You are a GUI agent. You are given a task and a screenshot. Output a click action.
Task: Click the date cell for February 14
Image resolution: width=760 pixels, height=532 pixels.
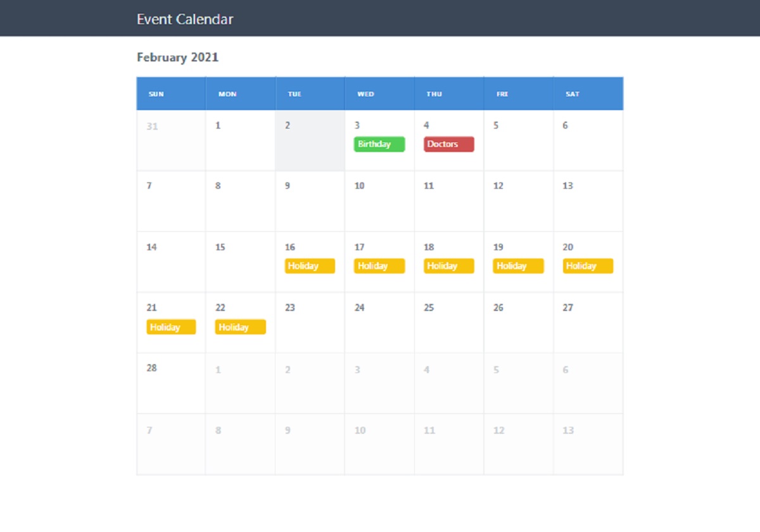170,261
